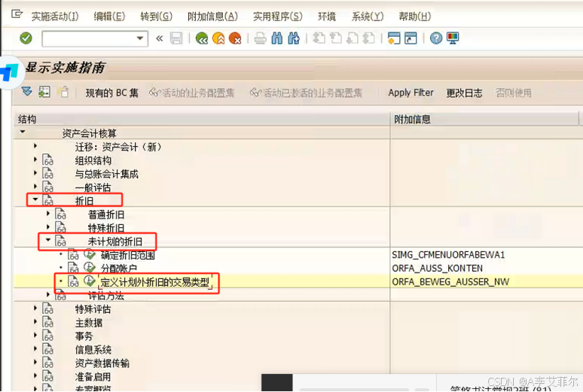Expand the 与总账会计集成 node
The width and height of the screenshot is (583, 392).
[35, 173]
